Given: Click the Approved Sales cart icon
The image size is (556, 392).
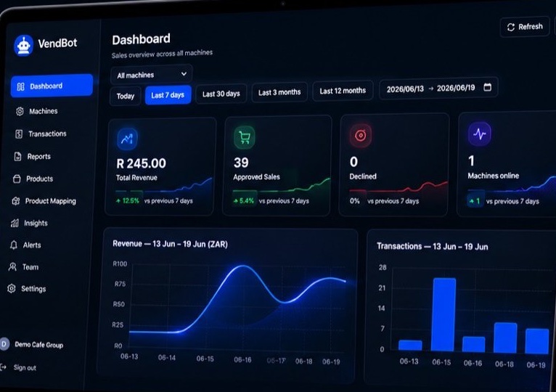Looking at the screenshot, I should (x=245, y=137).
